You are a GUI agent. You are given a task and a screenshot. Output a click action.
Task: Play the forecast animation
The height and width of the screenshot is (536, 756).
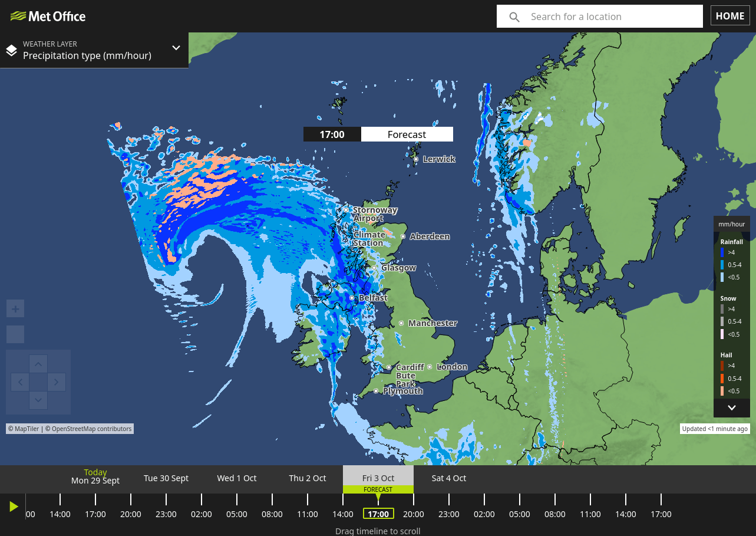click(x=14, y=507)
